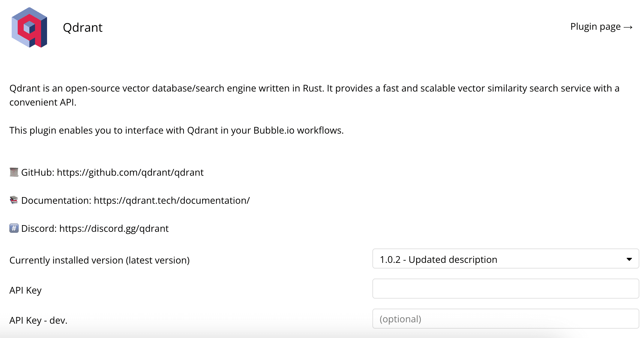Expand the installed version dropdown arrow
644x338 pixels.
tap(629, 259)
